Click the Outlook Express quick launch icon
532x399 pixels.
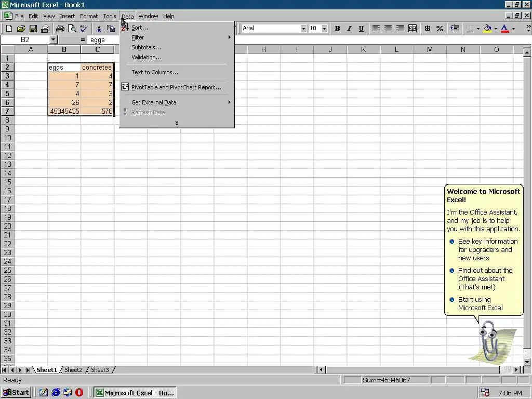click(x=68, y=393)
